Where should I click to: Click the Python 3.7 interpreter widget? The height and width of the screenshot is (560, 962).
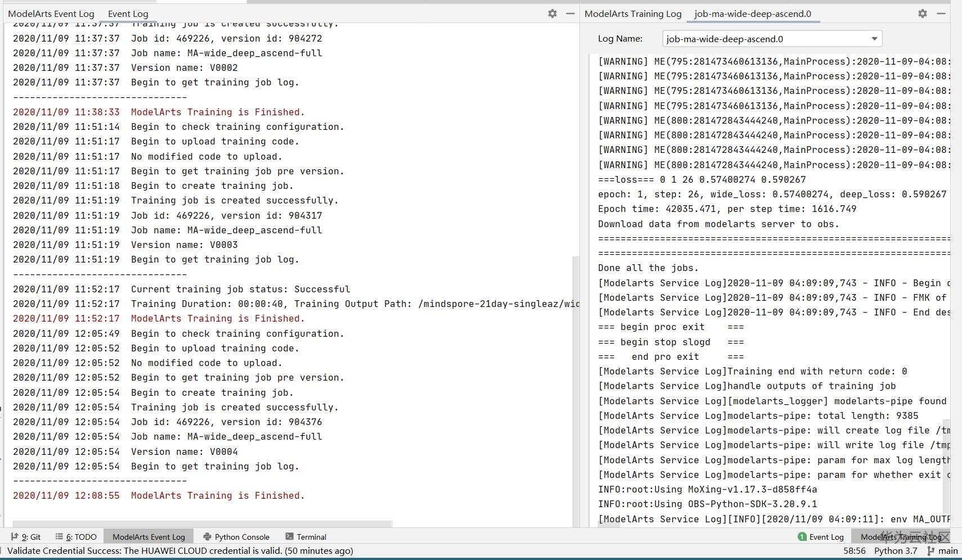(896, 551)
